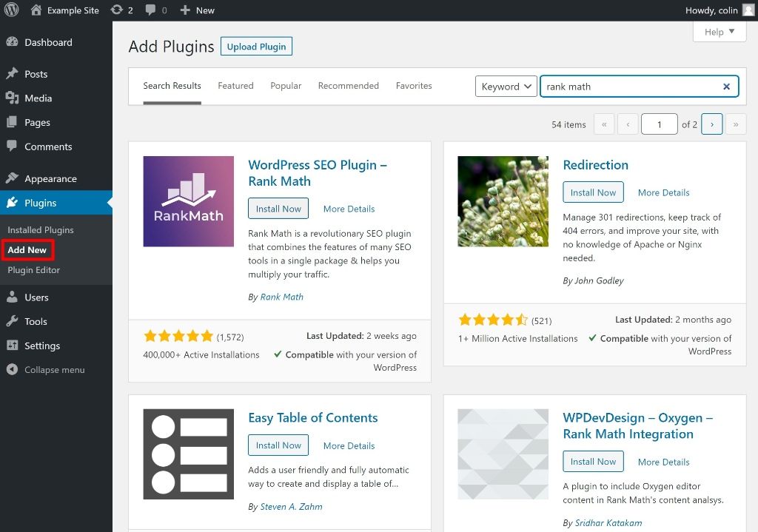This screenshot has width=758, height=532.
Task: Open WPDevDesign – Oxygen – Rank Math Integration title
Action: 638,425
